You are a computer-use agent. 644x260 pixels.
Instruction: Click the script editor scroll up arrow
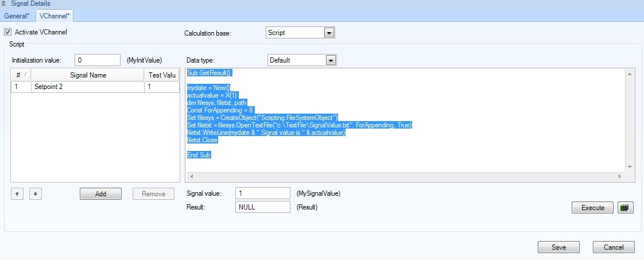click(x=630, y=75)
